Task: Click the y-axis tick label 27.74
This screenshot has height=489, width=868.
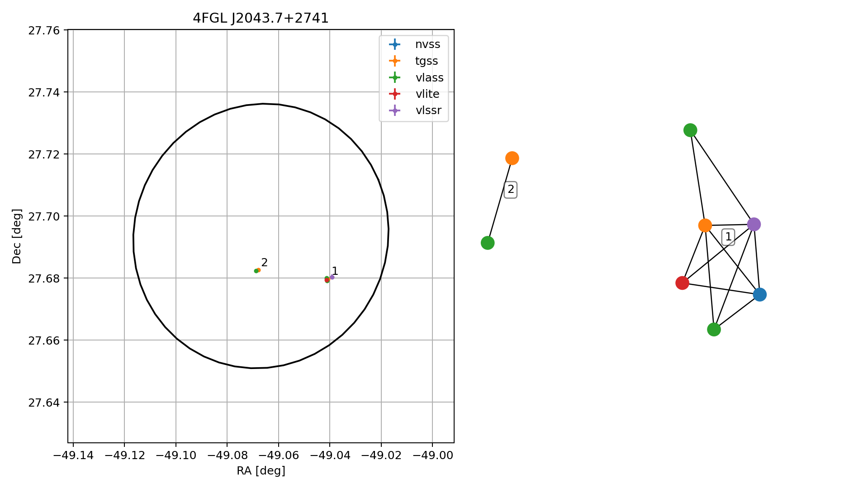Action: (x=44, y=92)
